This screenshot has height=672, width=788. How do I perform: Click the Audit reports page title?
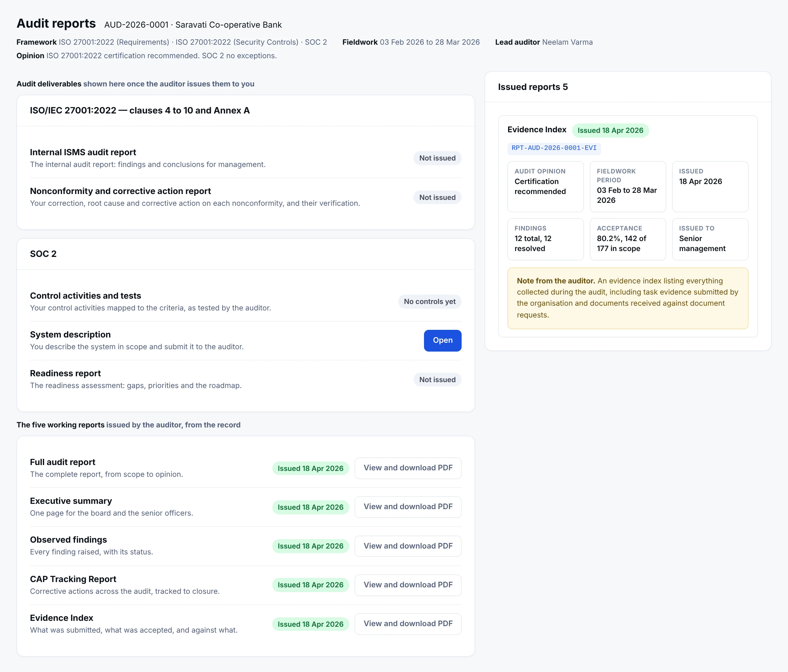[56, 24]
